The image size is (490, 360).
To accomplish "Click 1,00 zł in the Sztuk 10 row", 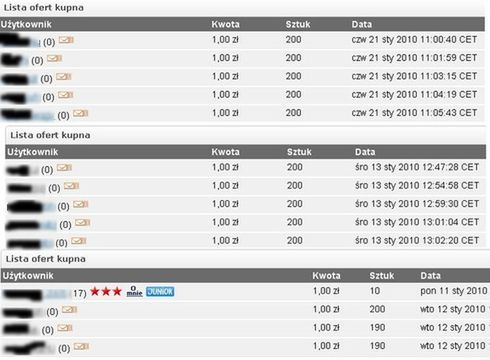I will [326, 291].
